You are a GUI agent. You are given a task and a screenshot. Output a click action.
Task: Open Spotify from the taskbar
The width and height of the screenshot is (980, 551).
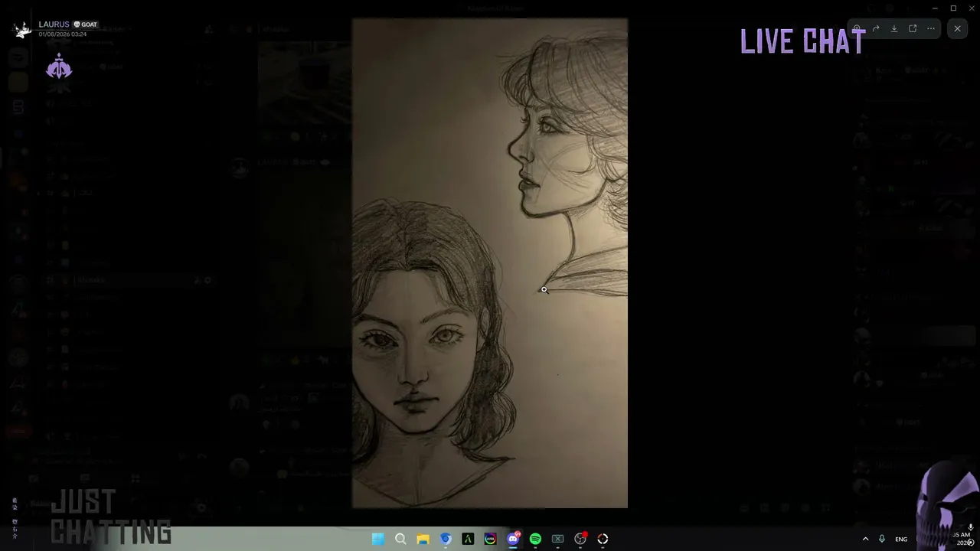pyautogui.click(x=535, y=539)
